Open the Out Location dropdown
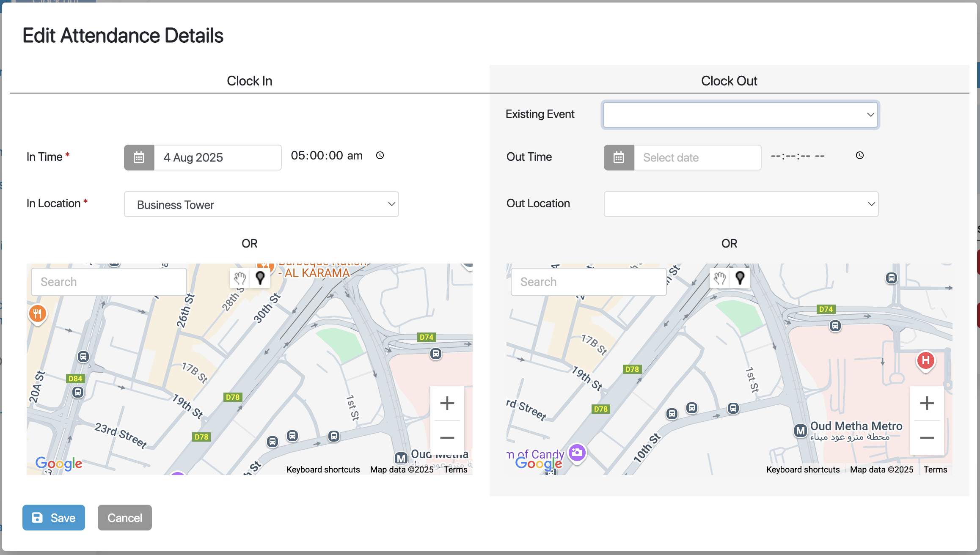980x555 pixels. click(x=741, y=204)
